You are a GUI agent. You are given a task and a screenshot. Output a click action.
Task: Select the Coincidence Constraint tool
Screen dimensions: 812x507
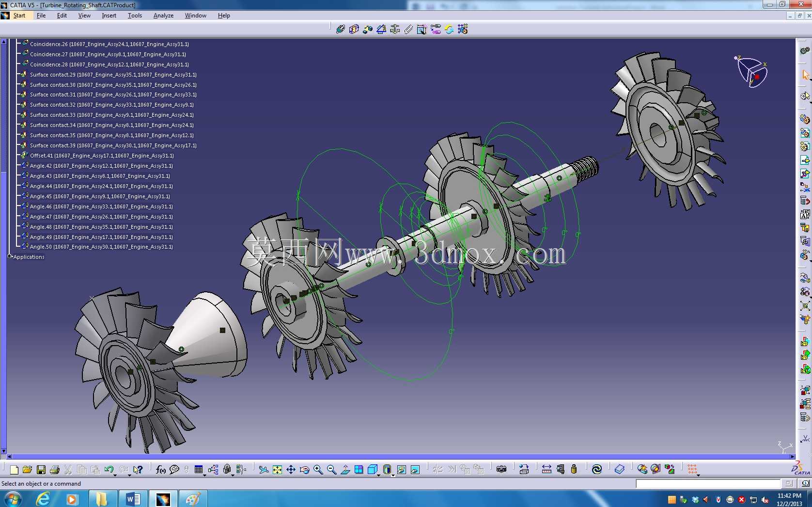tap(341, 29)
